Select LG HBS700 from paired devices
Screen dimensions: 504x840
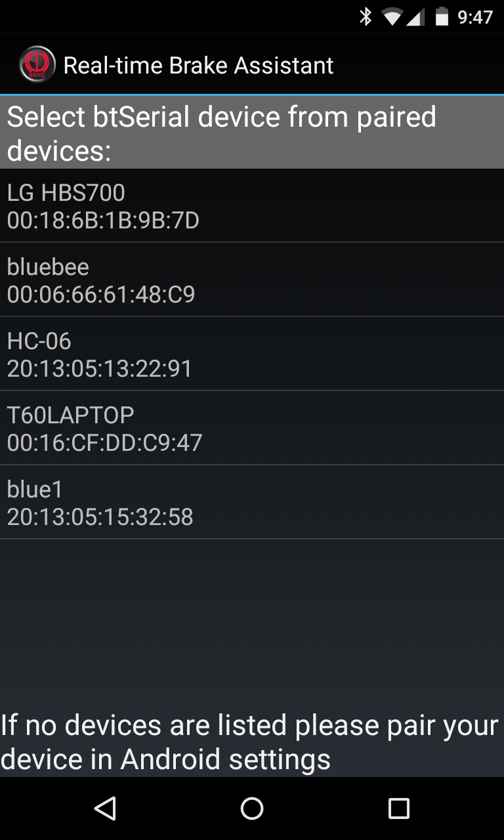click(252, 206)
